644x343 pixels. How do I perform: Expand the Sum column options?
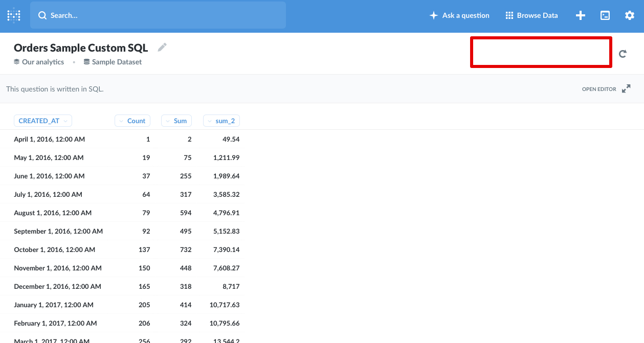point(168,121)
